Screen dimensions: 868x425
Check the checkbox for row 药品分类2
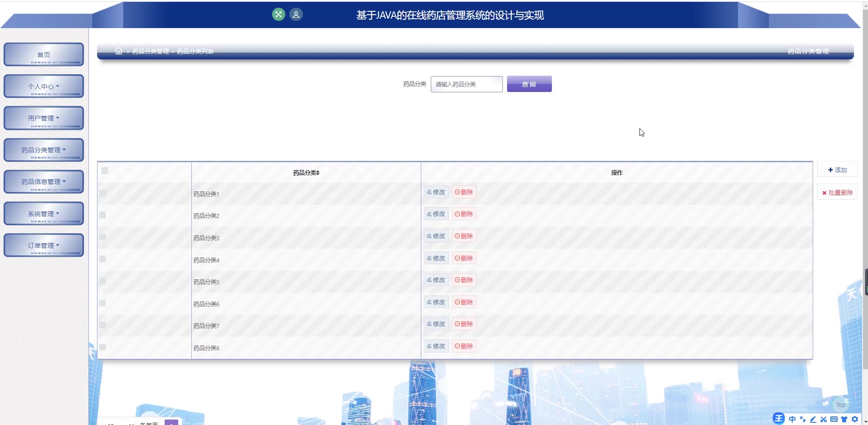pos(102,215)
